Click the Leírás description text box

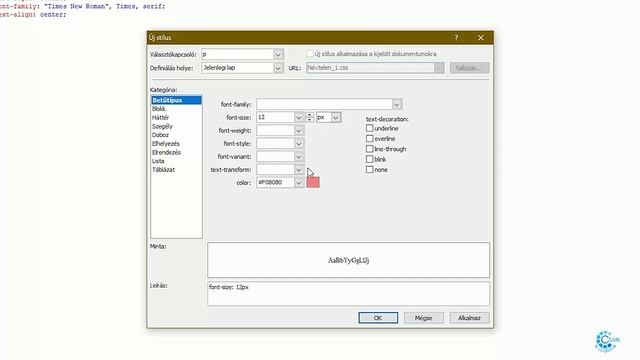pyautogui.click(x=349, y=293)
